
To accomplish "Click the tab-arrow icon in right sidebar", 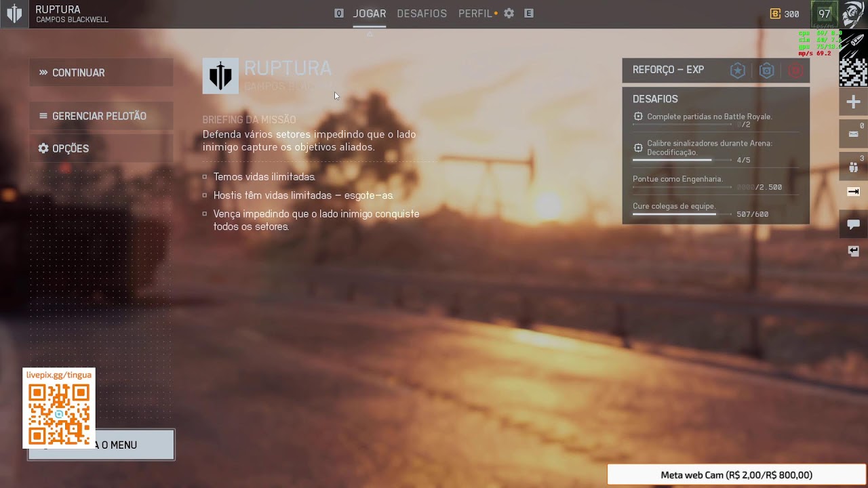I will point(854,192).
